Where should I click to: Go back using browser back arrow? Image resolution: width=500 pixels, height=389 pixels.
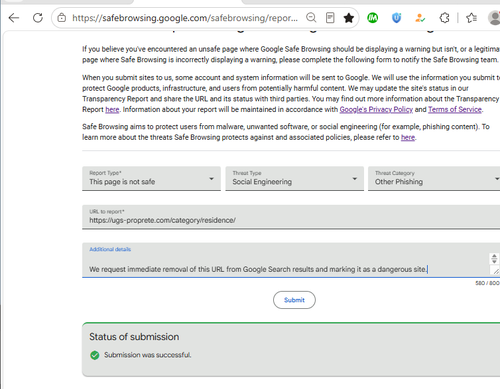(14, 18)
